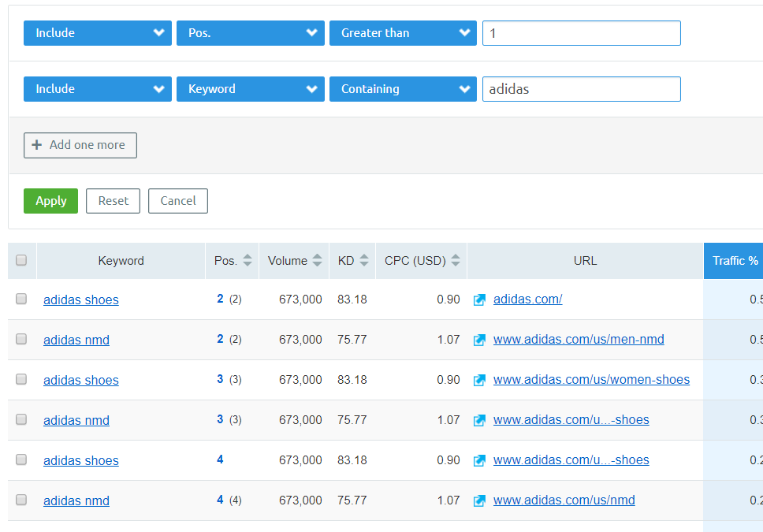Viewport: 763px width, 532px height.
Task: Open the Keyword field dropdown
Action: (250, 89)
